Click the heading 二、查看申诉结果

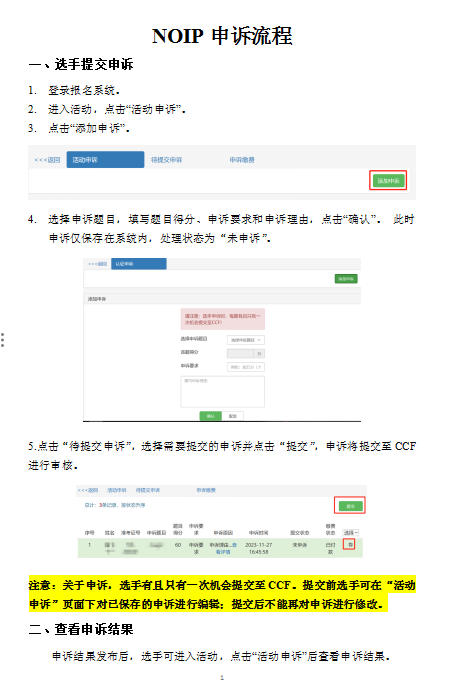pos(81,629)
